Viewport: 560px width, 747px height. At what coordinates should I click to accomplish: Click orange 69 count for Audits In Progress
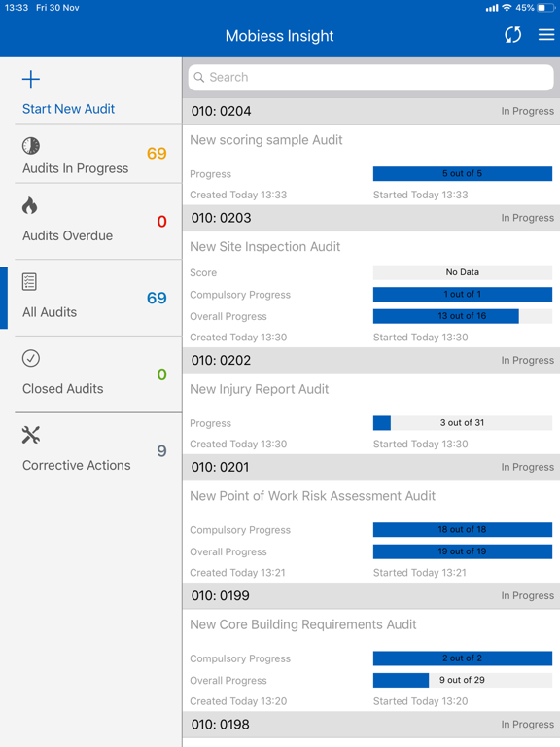click(157, 154)
